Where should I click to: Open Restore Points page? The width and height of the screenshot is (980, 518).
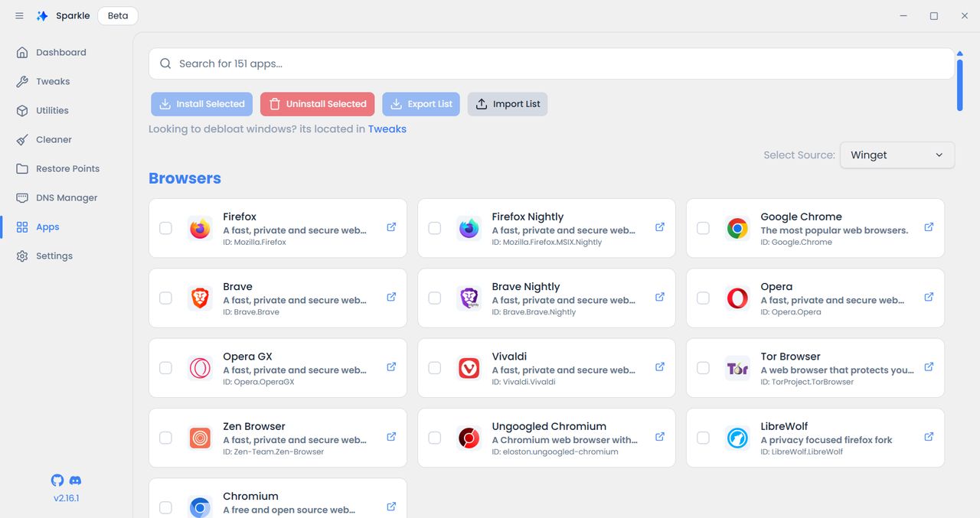67,169
